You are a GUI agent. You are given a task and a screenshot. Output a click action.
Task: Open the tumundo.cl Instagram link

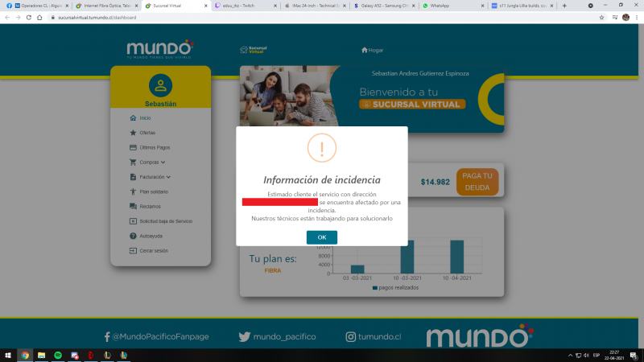(x=374, y=336)
